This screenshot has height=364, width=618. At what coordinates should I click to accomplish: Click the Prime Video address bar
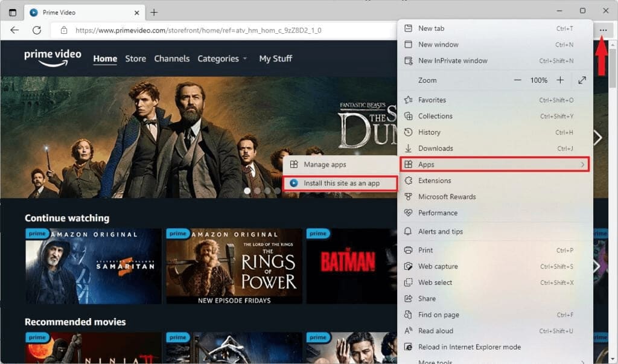pyautogui.click(x=225, y=30)
